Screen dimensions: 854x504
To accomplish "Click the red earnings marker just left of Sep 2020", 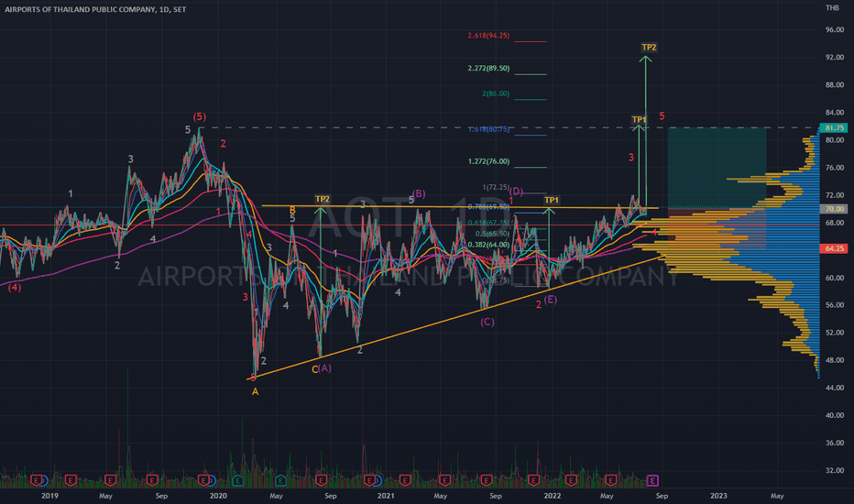I will coord(321,480).
